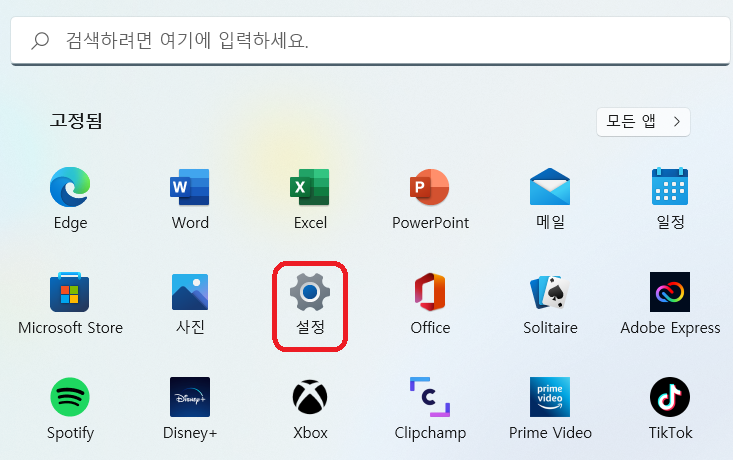Click in the 검색하려면 여기에 입력하세요 search box
Screen dimensions: 733x460
pos(370,41)
